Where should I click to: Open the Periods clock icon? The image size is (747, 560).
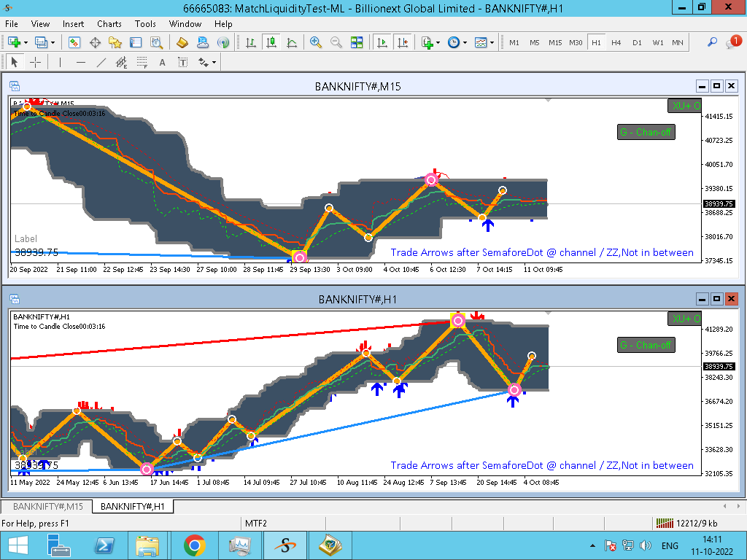pyautogui.click(x=454, y=42)
